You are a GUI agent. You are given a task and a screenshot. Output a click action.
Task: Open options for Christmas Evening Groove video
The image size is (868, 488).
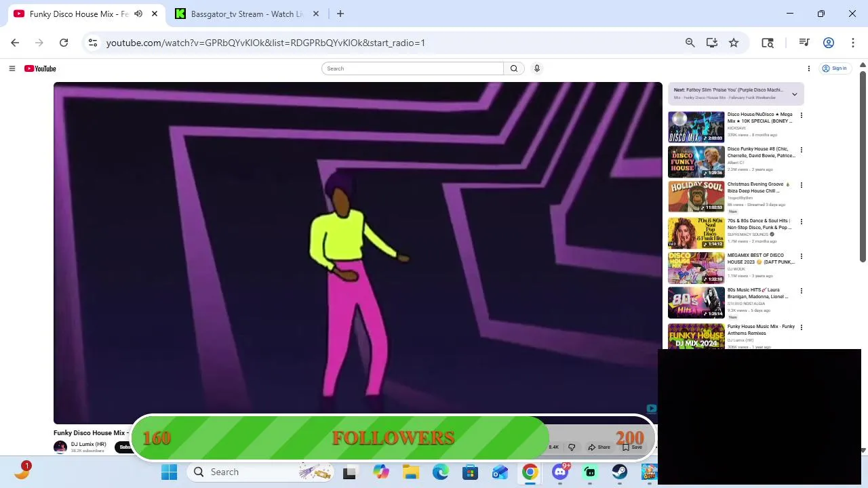point(801,185)
